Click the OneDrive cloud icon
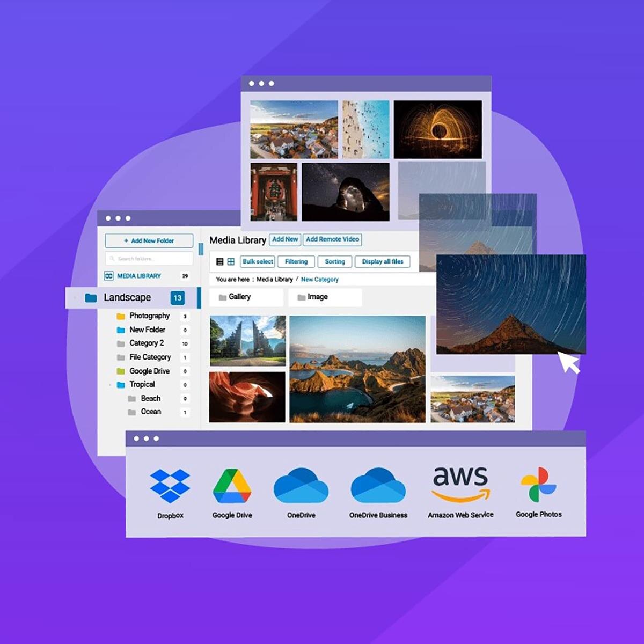 coord(301,485)
